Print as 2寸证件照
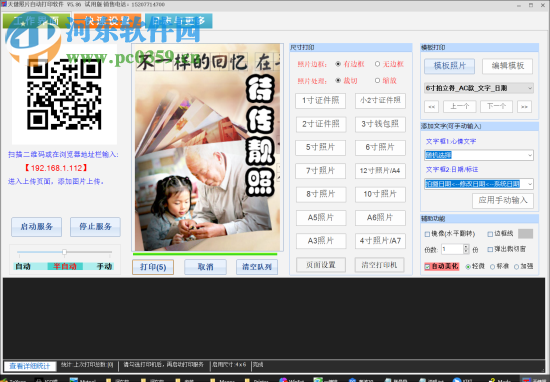 click(x=321, y=124)
